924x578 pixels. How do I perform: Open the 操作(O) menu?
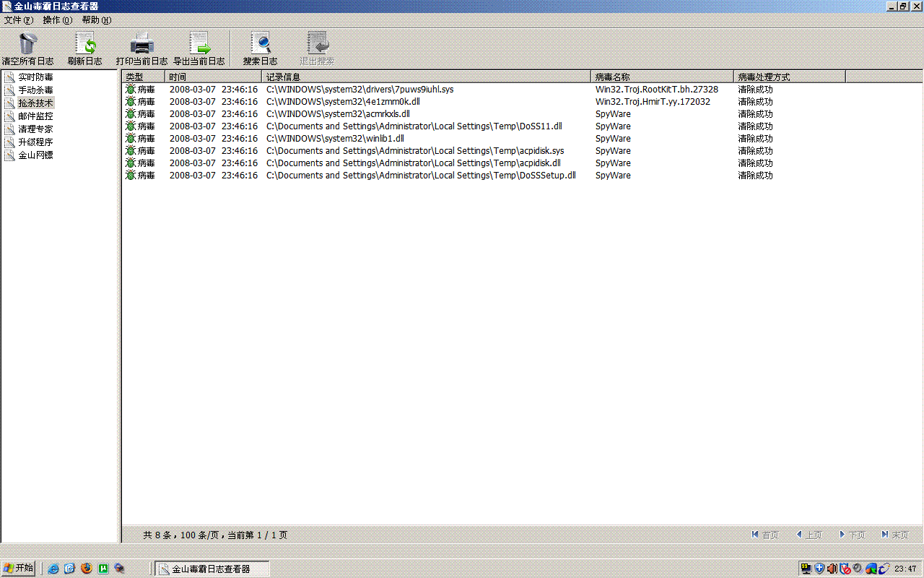[x=58, y=20]
